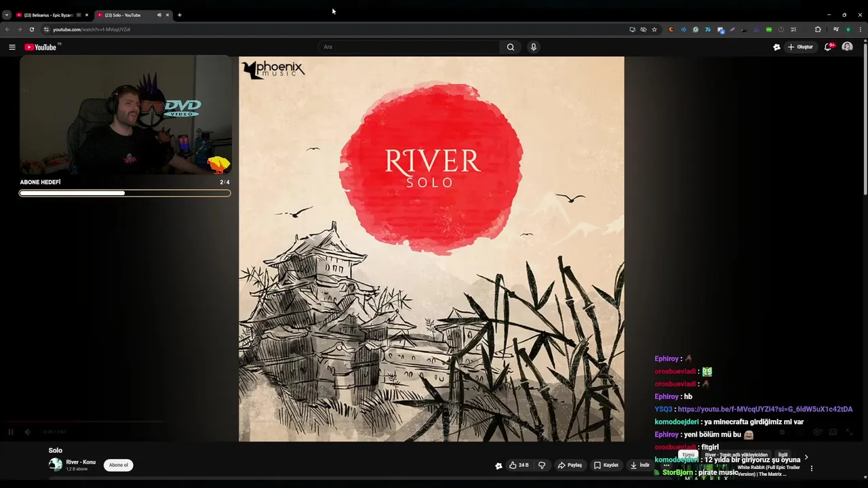
Task: Open the site information icon in address bar
Action: [46, 29]
